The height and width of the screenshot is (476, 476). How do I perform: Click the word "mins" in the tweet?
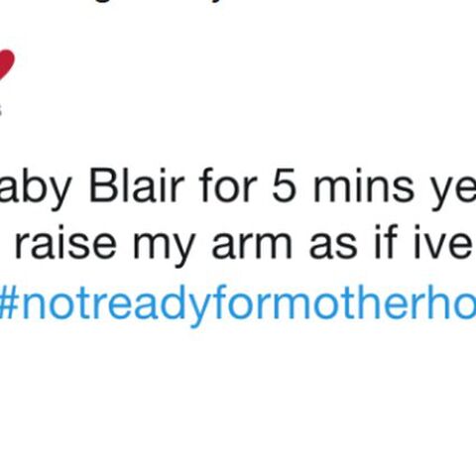pyautogui.click(x=363, y=186)
